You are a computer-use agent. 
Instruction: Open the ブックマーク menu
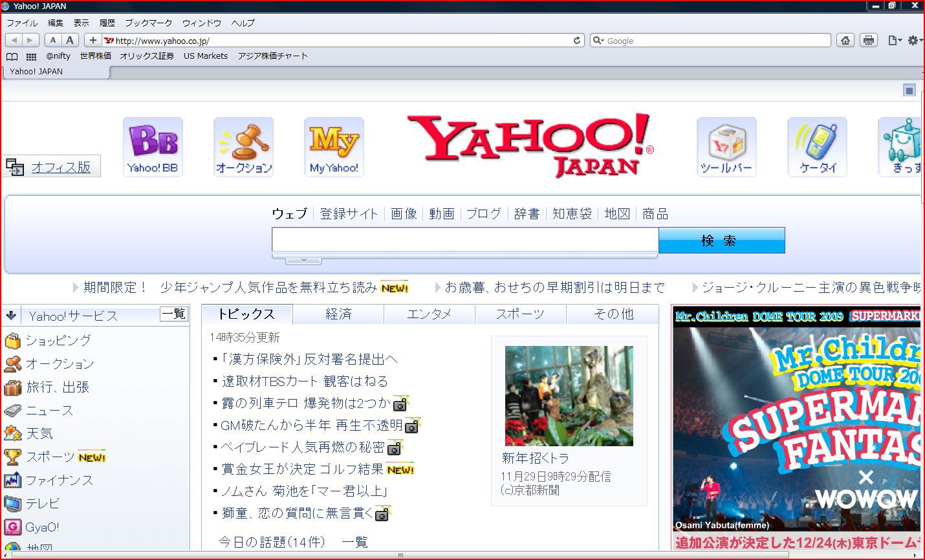pyautogui.click(x=148, y=23)
